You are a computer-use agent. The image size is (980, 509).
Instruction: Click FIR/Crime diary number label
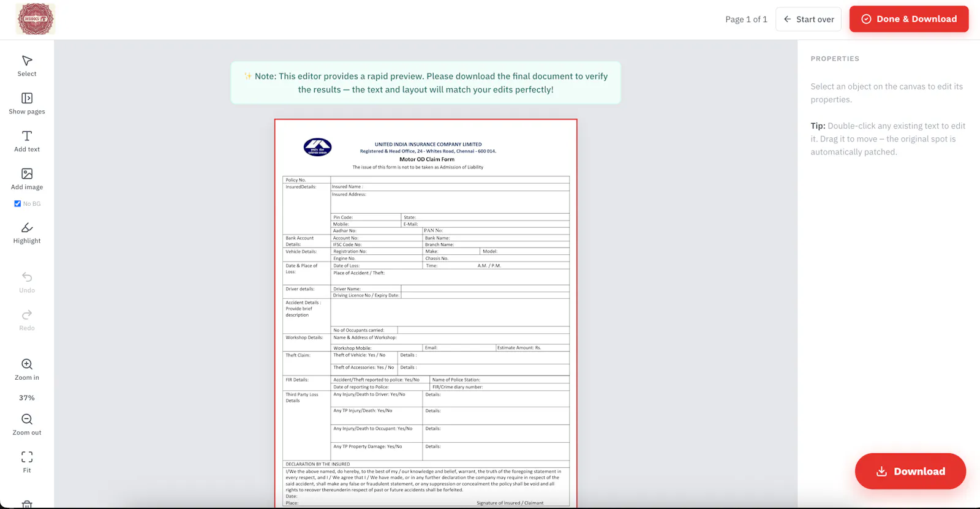(457, 387)
